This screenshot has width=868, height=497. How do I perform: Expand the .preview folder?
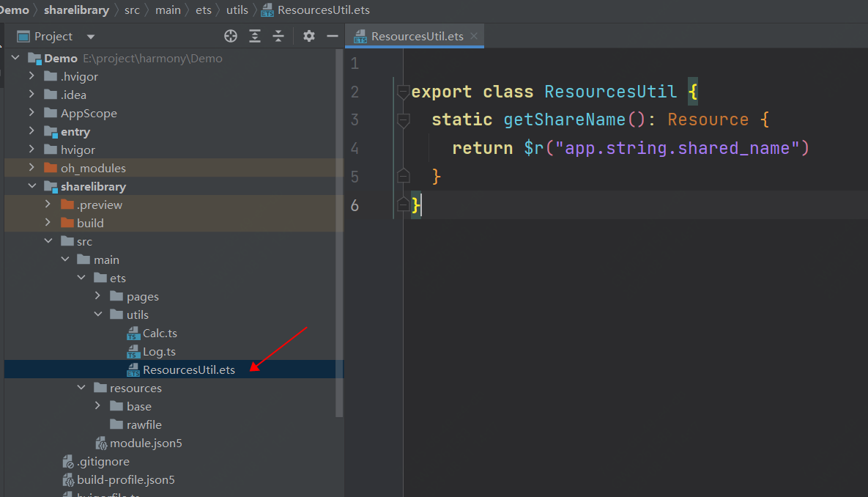[x=48, y=205]
